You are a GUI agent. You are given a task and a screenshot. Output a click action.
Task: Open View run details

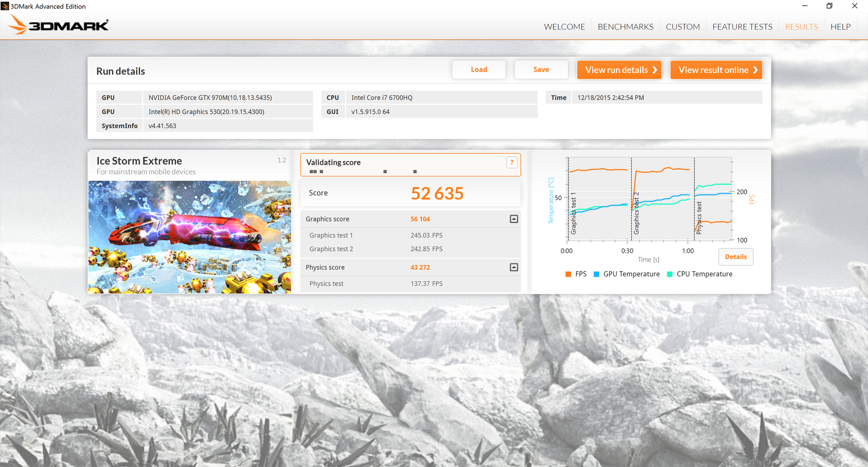619,70
